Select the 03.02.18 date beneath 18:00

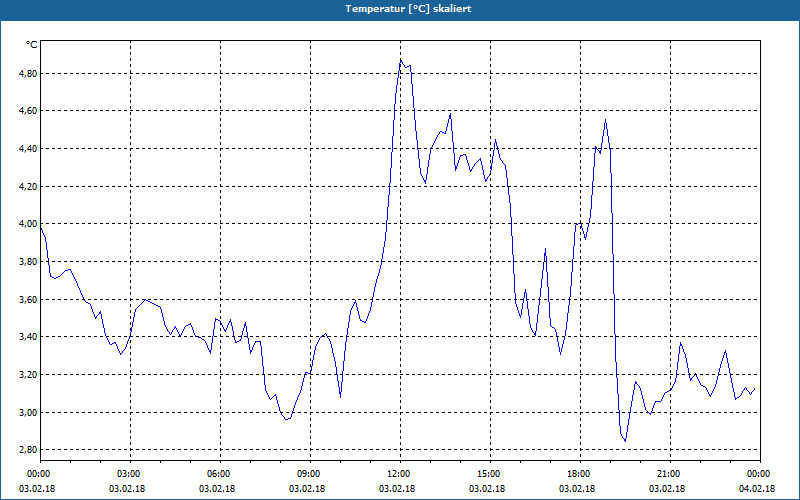pos(577,489)
